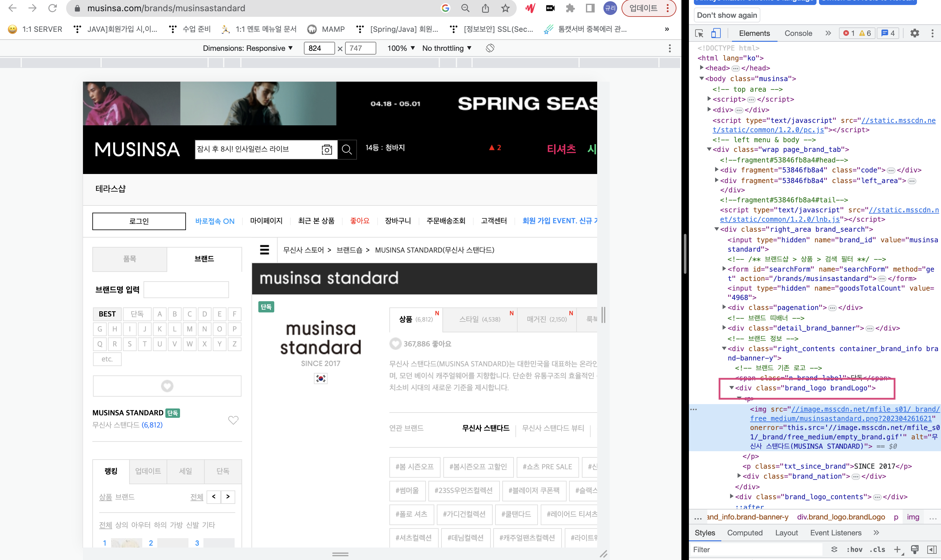This screenshot has width=941, height=560.
Task: Click the search magnifier button on Musinsa
Action: tap(347, 149)
